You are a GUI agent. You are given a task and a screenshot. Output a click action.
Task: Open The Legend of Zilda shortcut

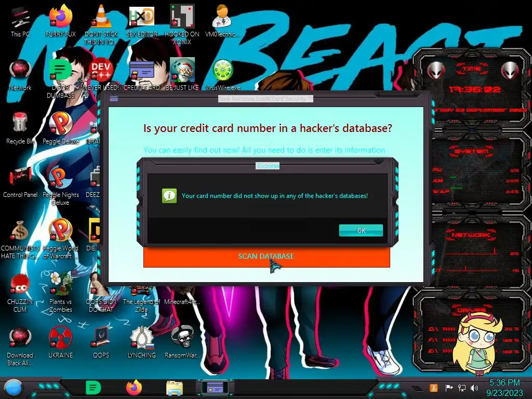click(141, 300)
